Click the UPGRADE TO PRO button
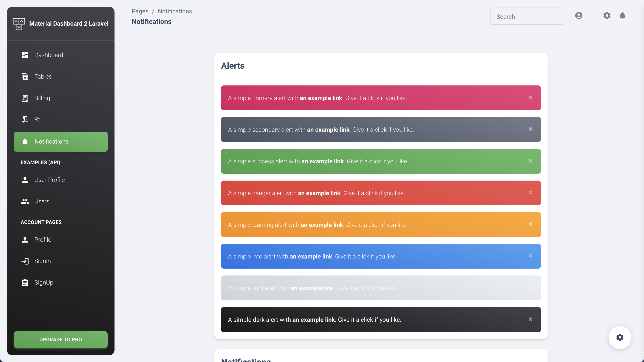Image resolution: width=644 pixels, height=362 pixels. click(x=60, y=339)
